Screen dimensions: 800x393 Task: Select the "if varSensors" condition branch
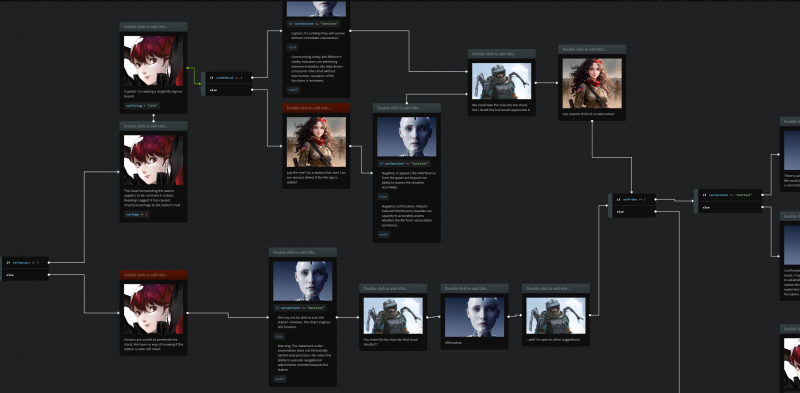(26, 262)
